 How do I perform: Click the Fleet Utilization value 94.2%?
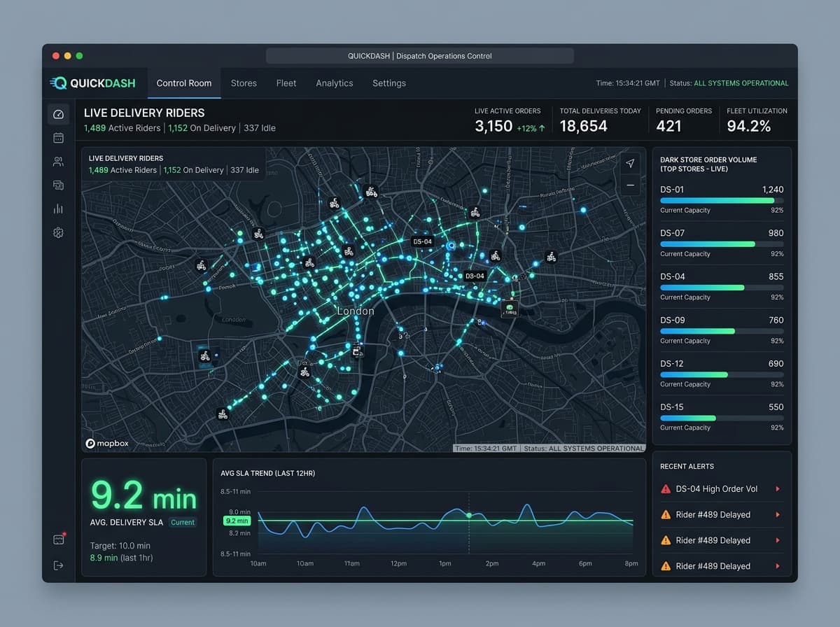coord(749,126)
